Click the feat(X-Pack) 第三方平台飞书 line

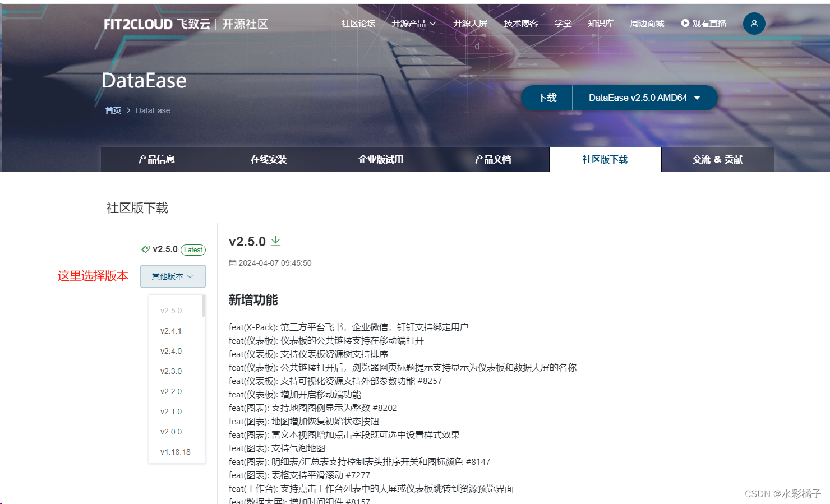348,327
